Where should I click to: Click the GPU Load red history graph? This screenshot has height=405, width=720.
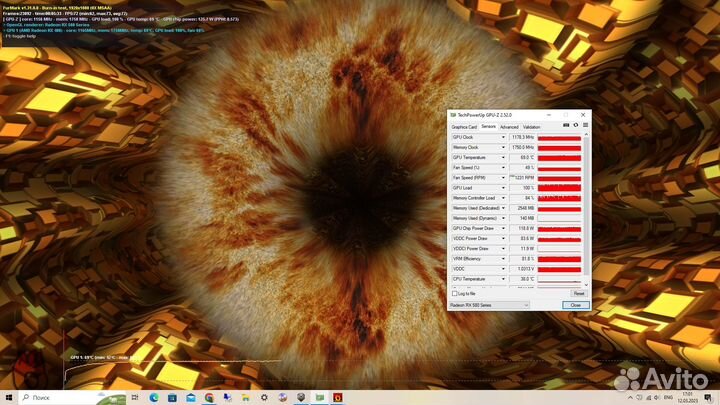[x=559, y=188]
